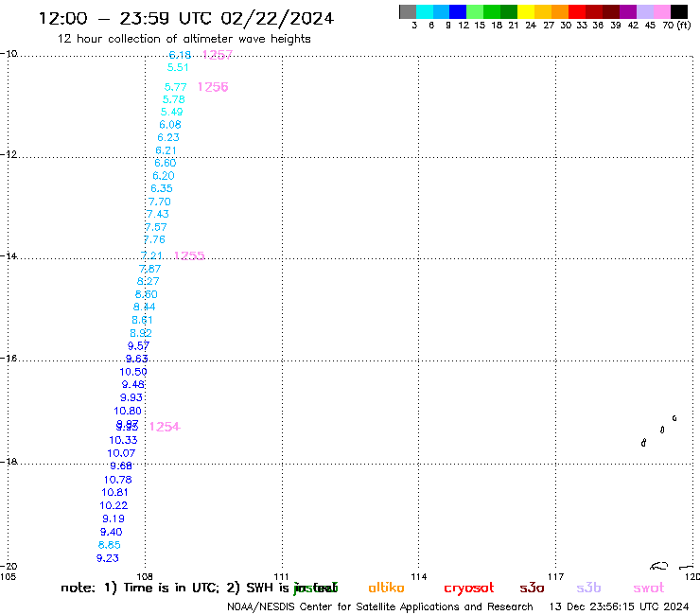Click the dark red s3a label
The image size is (700, 615).
point(532,589)
